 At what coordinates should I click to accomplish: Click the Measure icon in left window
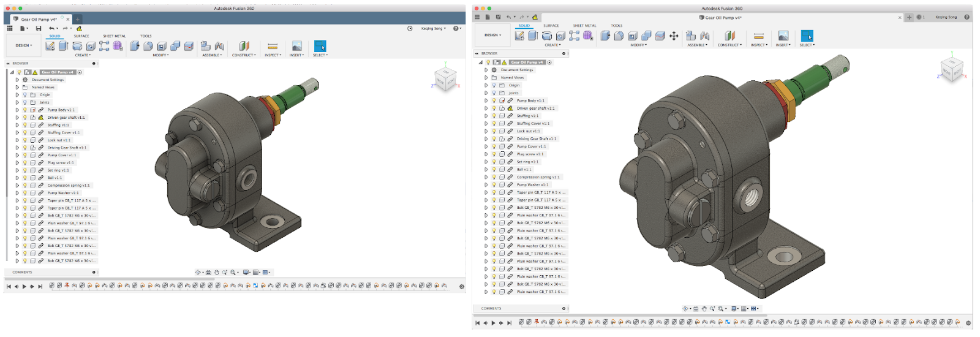click(273, 46)
